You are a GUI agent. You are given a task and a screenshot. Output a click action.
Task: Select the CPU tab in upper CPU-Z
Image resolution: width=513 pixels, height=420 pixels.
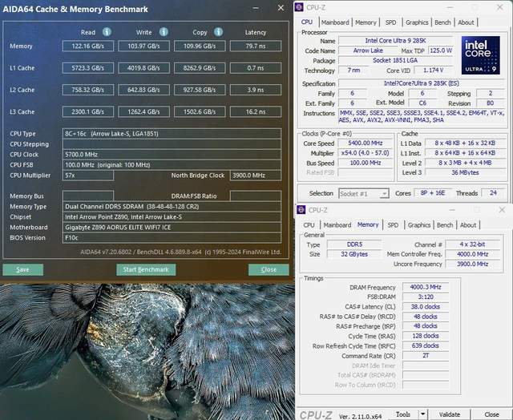pyautogui.click(x=307, y=22)
